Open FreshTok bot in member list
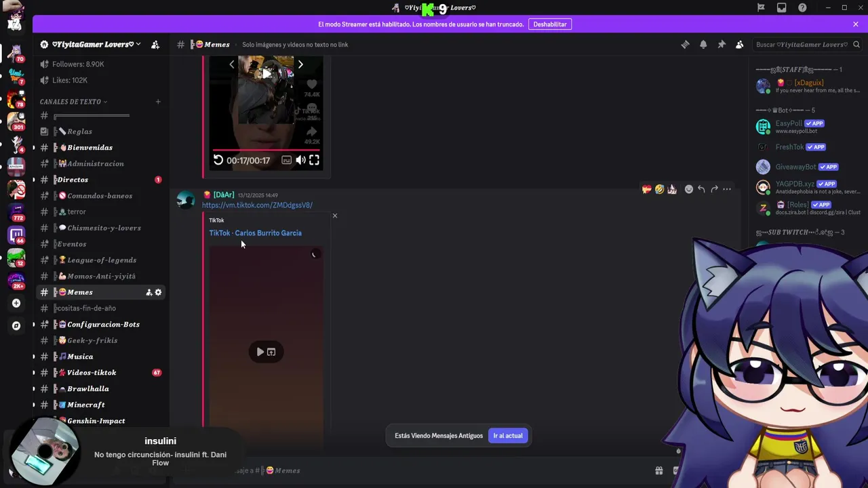The image size is (868, 488). pos(808,147)
